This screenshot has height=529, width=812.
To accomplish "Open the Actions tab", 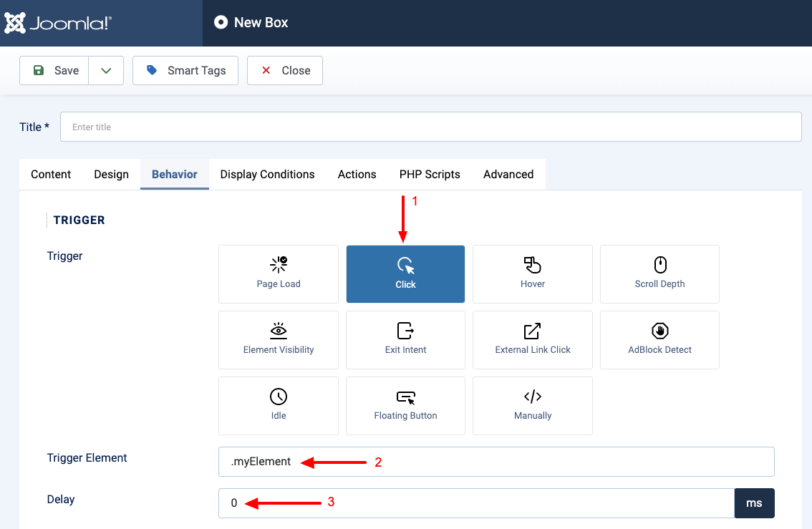I will [357, 175].
